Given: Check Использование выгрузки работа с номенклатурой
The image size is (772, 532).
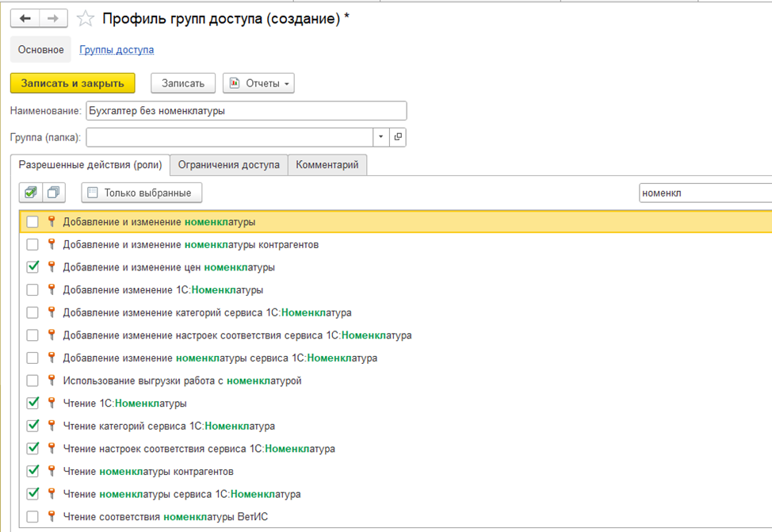Looking at the screenshot, I should pos(32,381).
